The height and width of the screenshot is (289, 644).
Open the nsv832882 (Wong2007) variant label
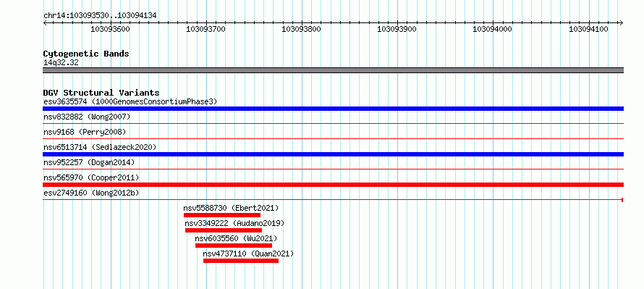[87, 117]
